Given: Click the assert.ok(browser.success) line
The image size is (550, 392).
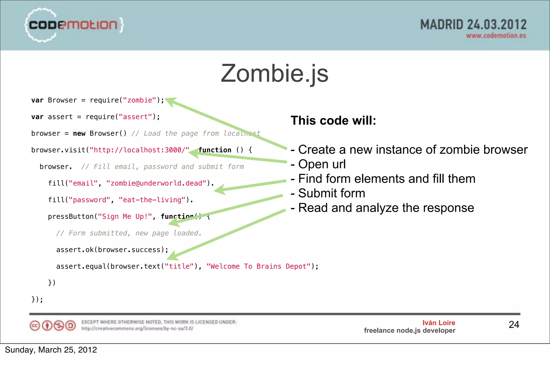Looking at the screenshot, I should [x=112, y=250].
